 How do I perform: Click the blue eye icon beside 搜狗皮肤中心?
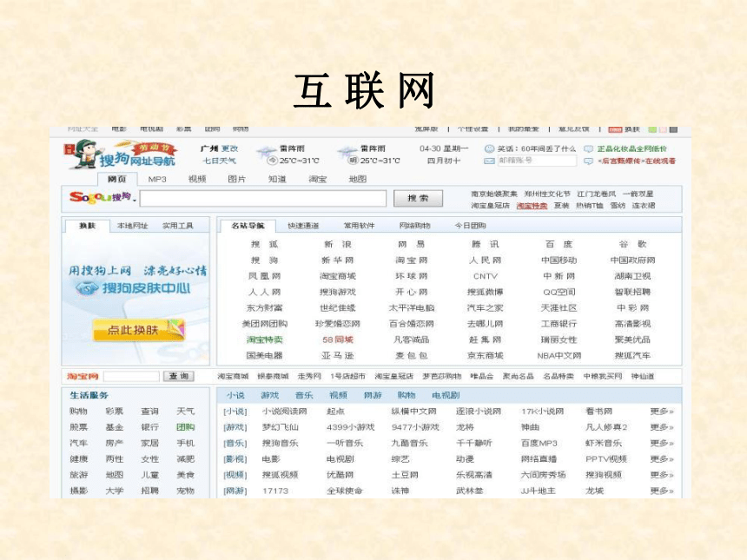(87, 288)
